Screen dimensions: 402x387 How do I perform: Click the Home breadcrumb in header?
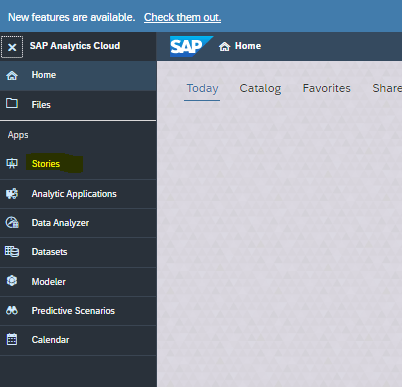coord(240,46)
